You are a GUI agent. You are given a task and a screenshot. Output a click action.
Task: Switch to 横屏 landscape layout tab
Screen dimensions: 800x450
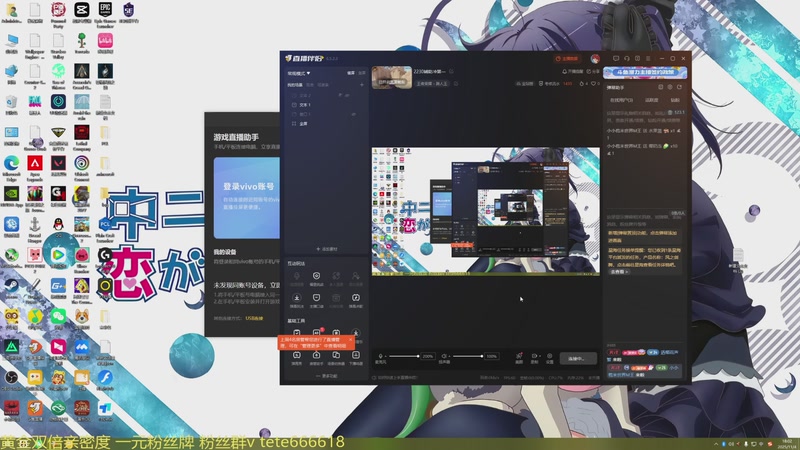pos(351,73)
